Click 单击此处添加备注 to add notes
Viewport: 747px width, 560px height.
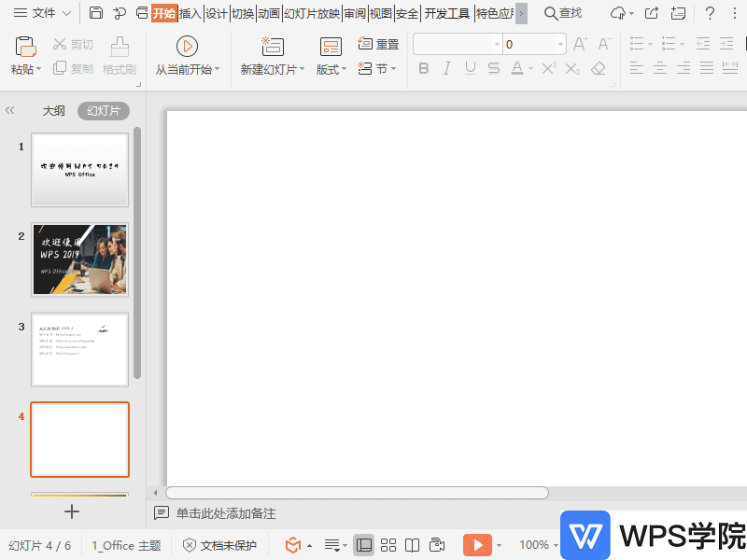(x=226, y=513)
